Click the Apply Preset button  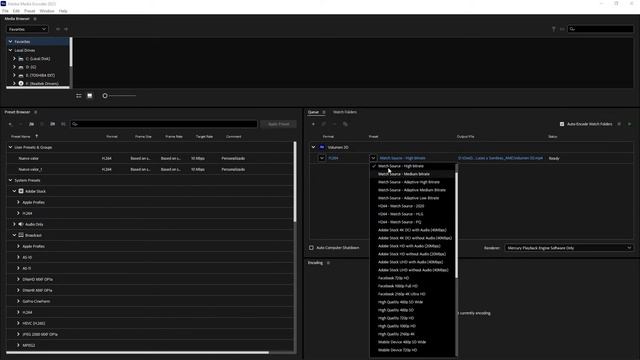point(279,124)
